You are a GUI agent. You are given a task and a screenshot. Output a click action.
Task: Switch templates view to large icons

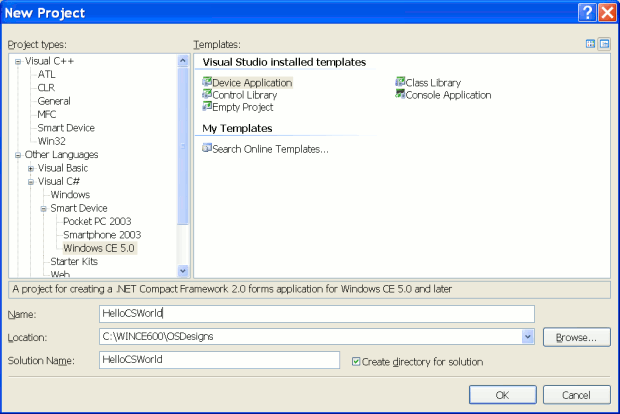tap(590, 44)
